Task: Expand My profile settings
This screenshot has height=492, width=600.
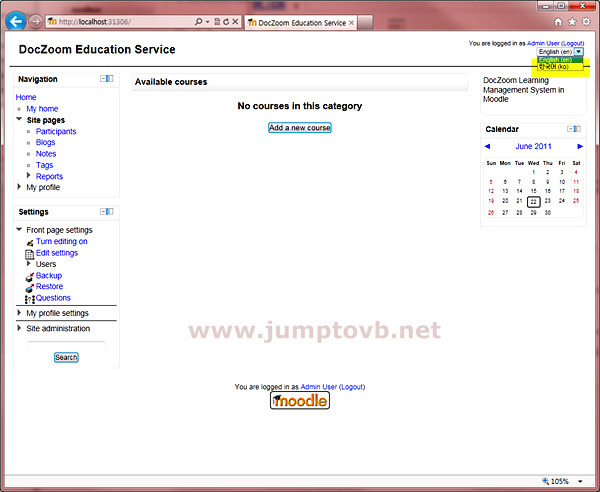Action: point(19,313)
